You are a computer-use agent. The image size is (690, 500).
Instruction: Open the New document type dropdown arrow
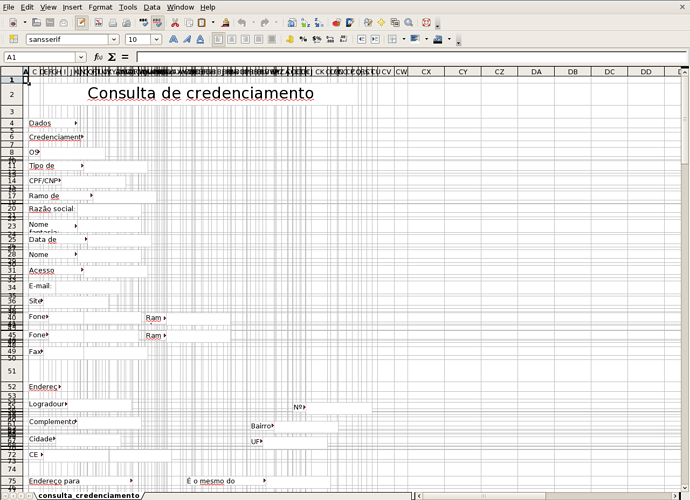25,22
